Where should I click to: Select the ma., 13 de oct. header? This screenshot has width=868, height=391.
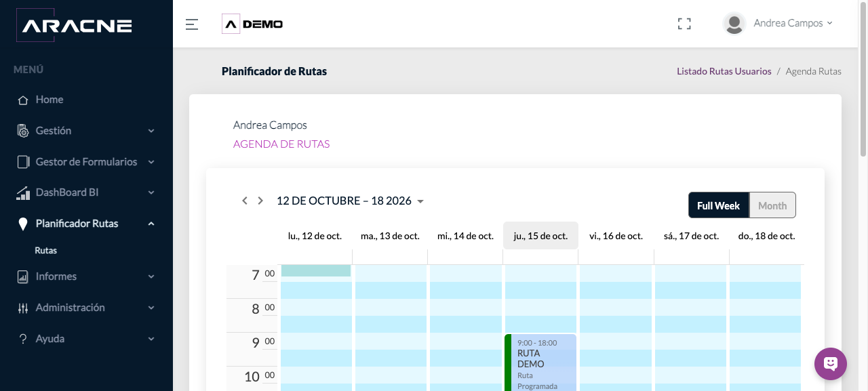pyautogui.click(x=390, y=236)
